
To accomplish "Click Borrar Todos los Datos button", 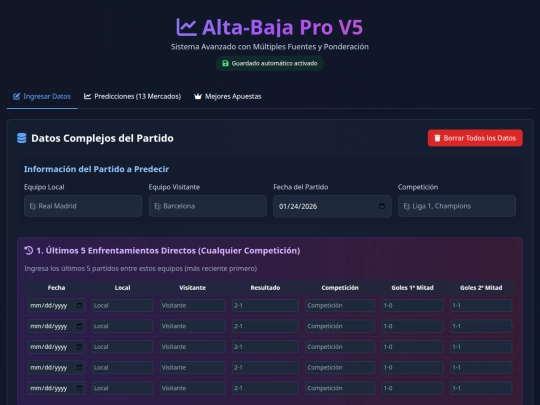I will coord(475,138).
